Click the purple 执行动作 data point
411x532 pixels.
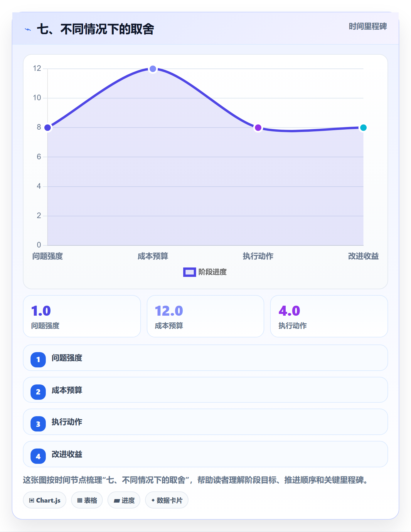coord(258,128)
